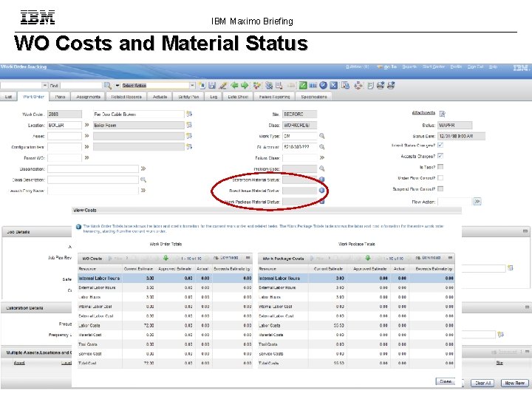The width and height of the screenshot is (532, 399).
Task: Click the New Work Order icon in toolbar
Action: (202, 86)
